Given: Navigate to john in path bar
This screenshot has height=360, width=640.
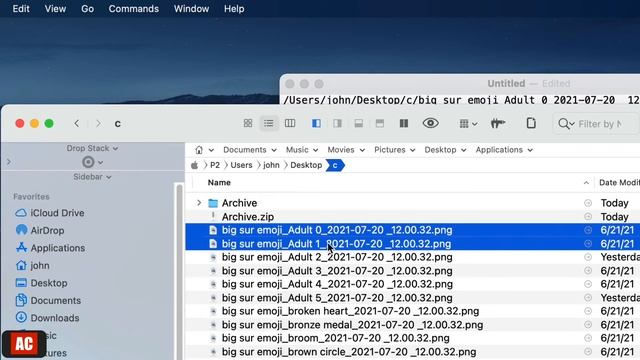Looking at the screenshot, I should click(x=271, y=165).
